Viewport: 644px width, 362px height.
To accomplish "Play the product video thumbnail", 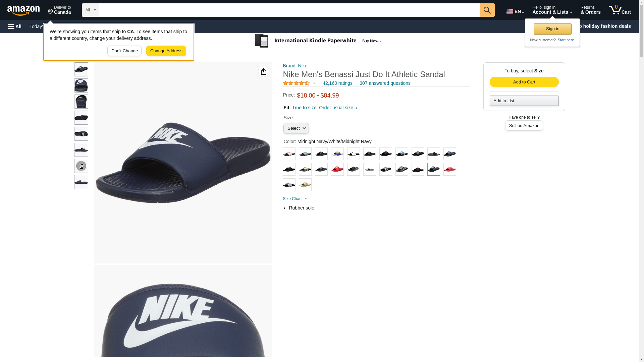I will pos(81,166).
